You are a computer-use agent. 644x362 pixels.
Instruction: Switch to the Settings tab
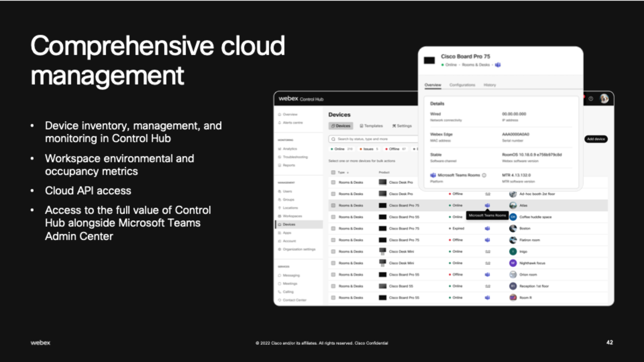(x=402, y=126)
